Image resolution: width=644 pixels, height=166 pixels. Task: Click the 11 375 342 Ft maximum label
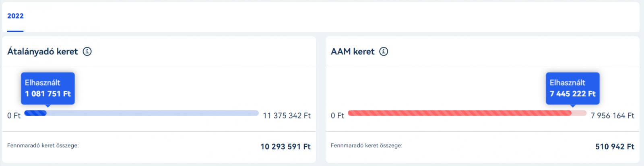click(x=287, y=116)
